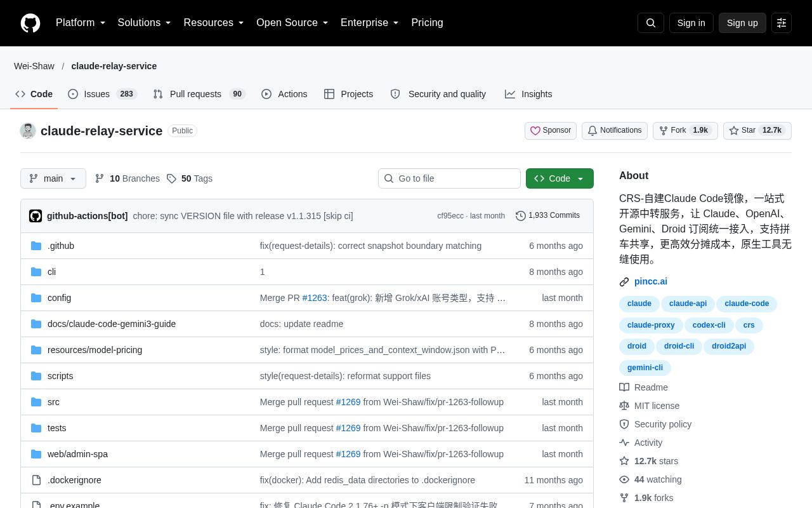
Task: Switch to the Pull requests tab
Action: (199, 94)
